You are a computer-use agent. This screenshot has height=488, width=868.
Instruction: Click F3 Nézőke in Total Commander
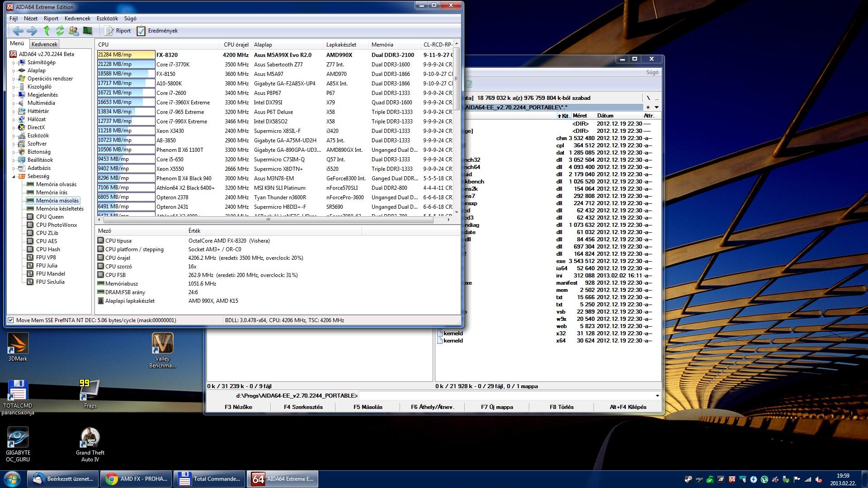pyautogui.click(x=238, y=407)
